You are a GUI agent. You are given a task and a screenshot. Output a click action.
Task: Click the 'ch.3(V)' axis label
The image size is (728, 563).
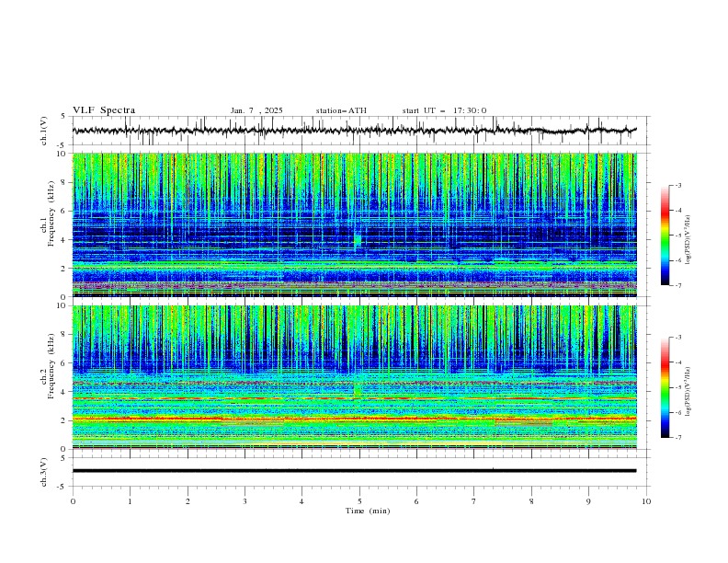[44, 472]
